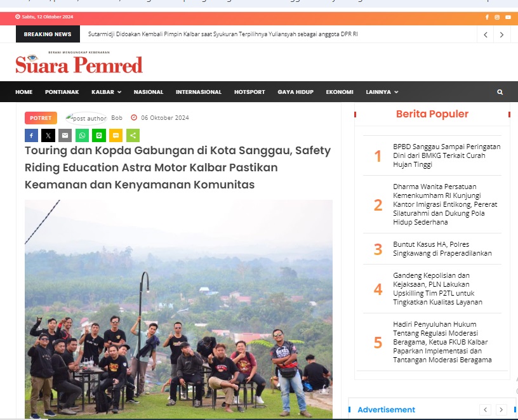Open the green generic share icon
This screenshot has height=420, width=518.
[x=133, y=135]
